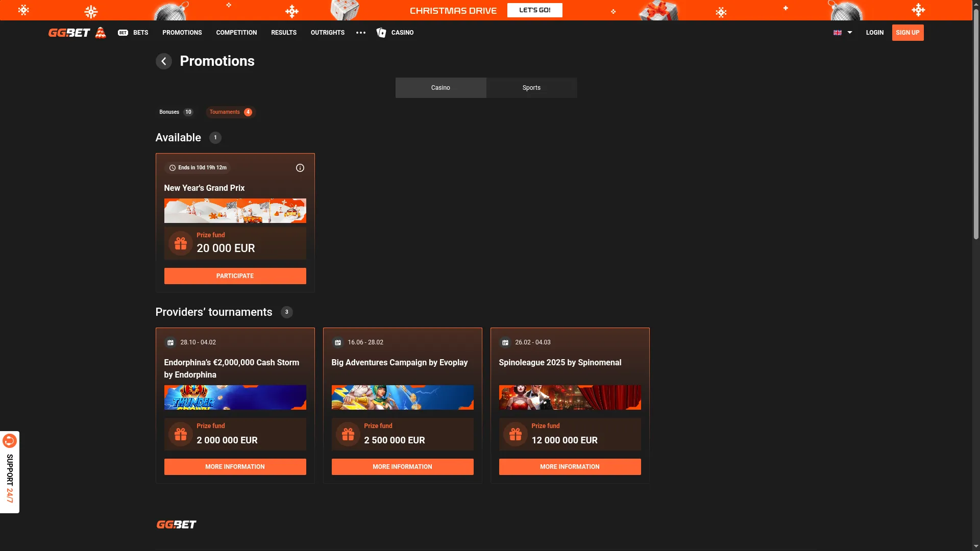980x551 pixels.
Task: Click the gift icon on Endorphina prize fund
Action: coord(181,434)
